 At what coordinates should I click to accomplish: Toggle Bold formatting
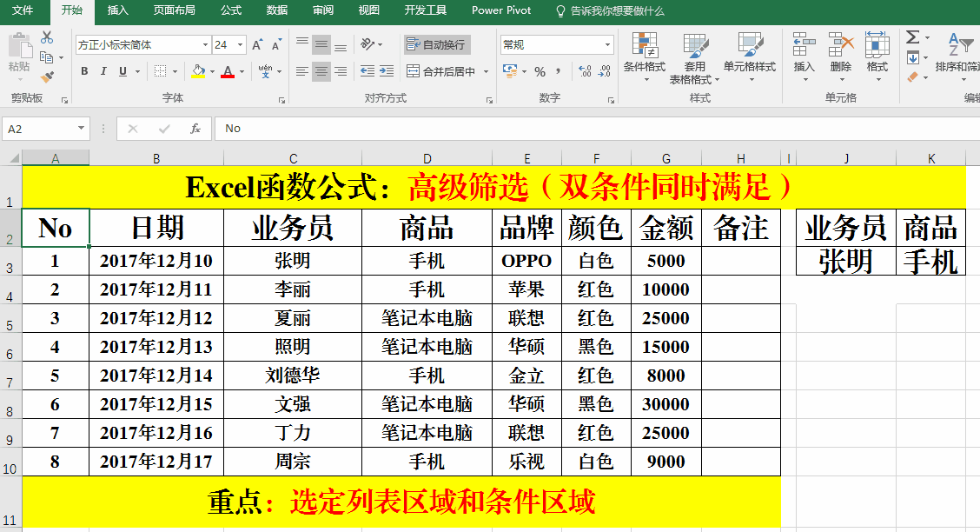pos(84,71)
